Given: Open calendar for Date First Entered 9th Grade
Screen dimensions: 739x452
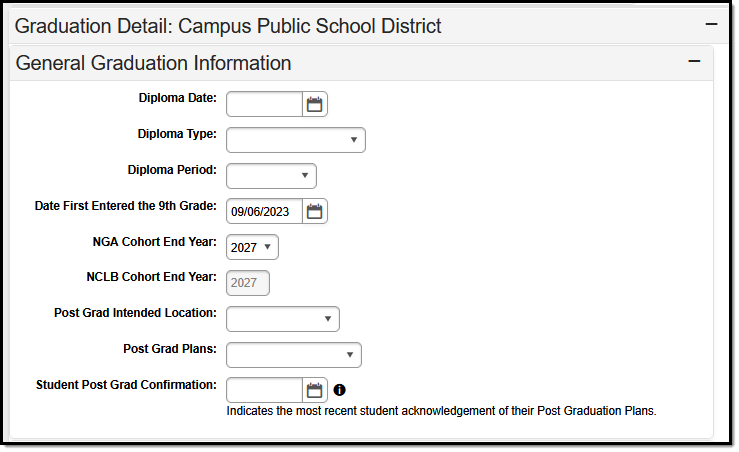Looking at the screenshot, I should [315, 211].
